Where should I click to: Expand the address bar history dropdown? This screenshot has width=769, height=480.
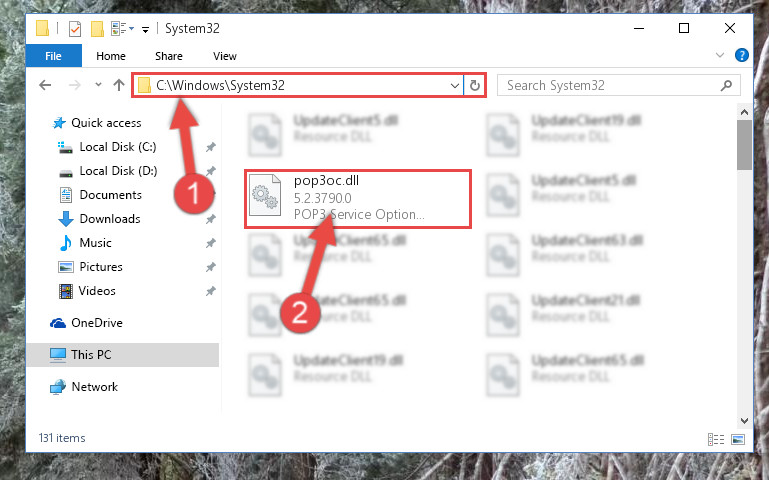click(x=455, y=86)
